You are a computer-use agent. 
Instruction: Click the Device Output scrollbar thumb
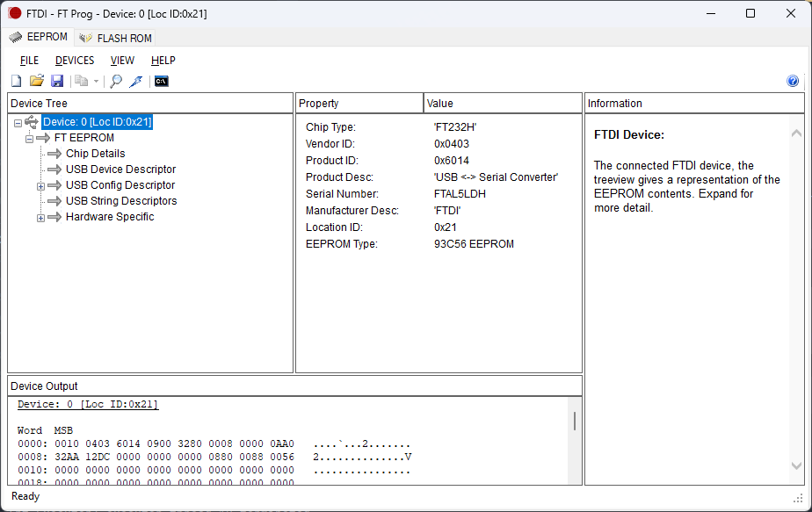click(575, 421)
